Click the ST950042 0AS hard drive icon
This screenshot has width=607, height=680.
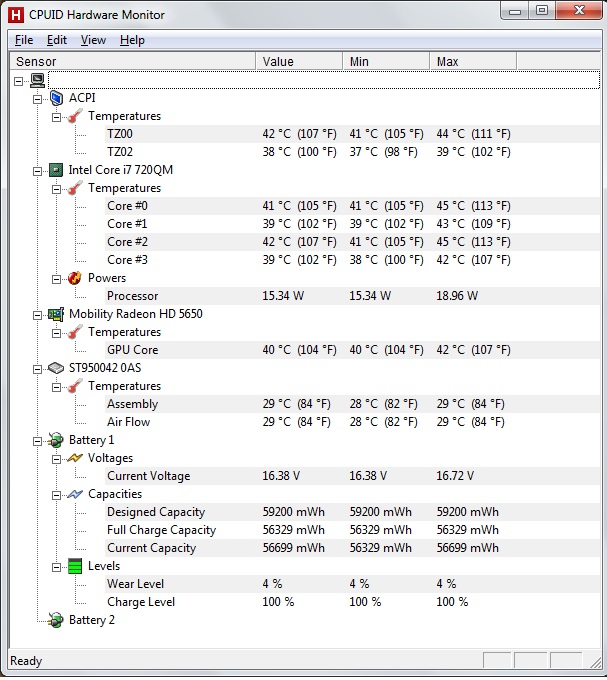click(x=56, y=368)
